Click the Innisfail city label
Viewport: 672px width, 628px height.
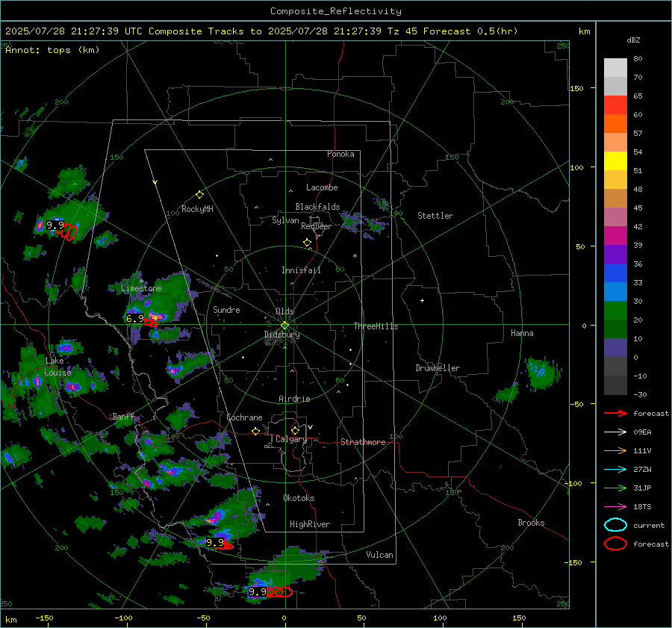pyautogui.click(x=301, y=270)
